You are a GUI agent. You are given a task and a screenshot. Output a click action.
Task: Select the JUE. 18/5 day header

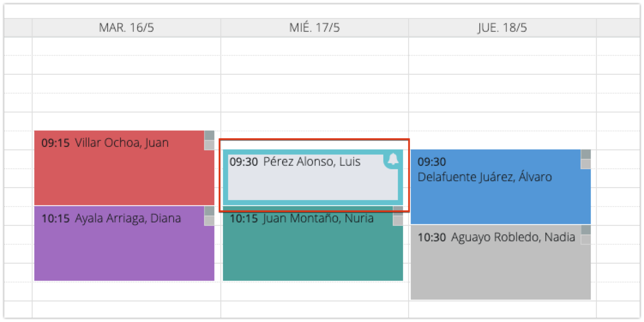[x=502, y=28]
